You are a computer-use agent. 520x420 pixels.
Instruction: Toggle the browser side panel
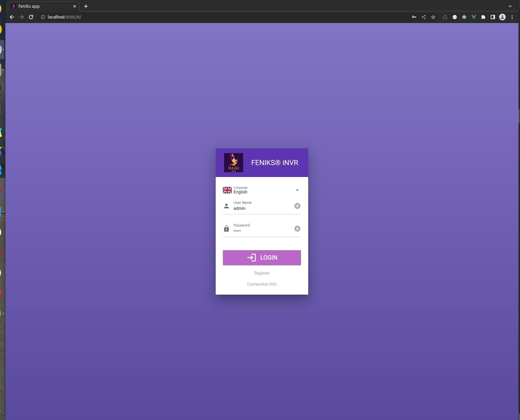tap(493, 17)
